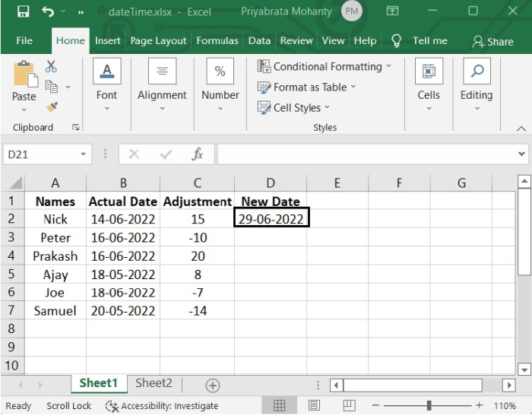Add a new sheet with plus icon
The width and height of the screenshot is (532, 419).
coord(213,386)
